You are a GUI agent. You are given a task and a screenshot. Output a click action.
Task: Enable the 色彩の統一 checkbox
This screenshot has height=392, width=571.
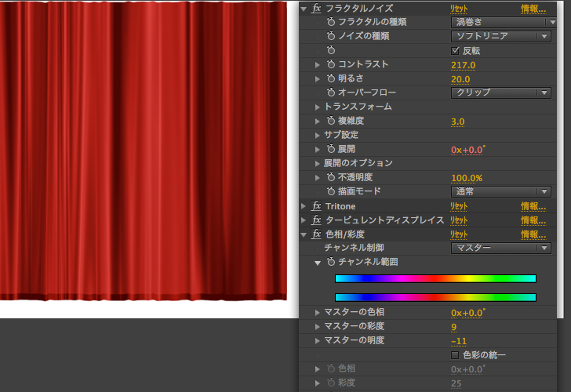[x=456, y=355]
